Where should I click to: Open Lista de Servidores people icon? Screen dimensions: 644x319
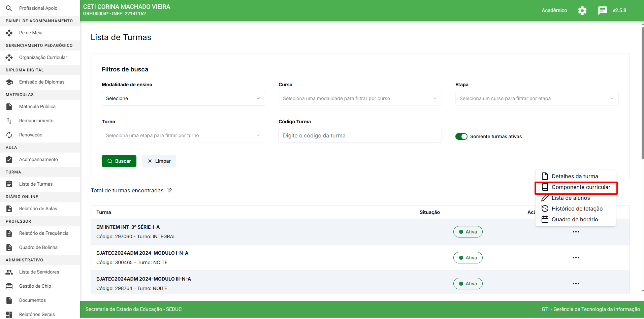tap(9, 272)
